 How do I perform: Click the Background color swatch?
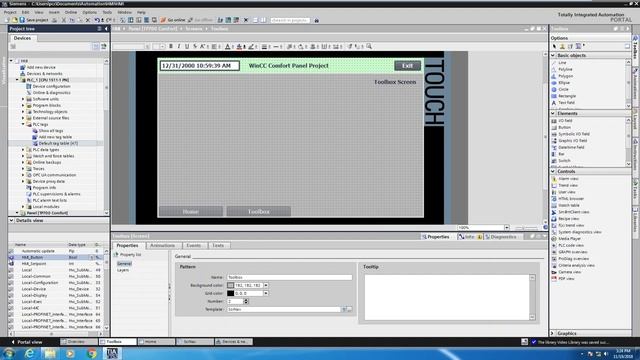tap(231, 285)
